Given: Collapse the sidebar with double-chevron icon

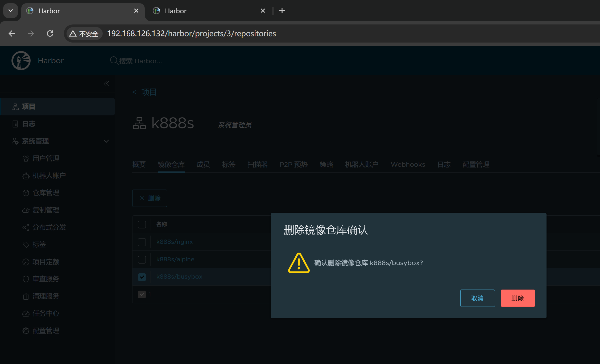Looking at the screenshot, I should pos(106,84).
